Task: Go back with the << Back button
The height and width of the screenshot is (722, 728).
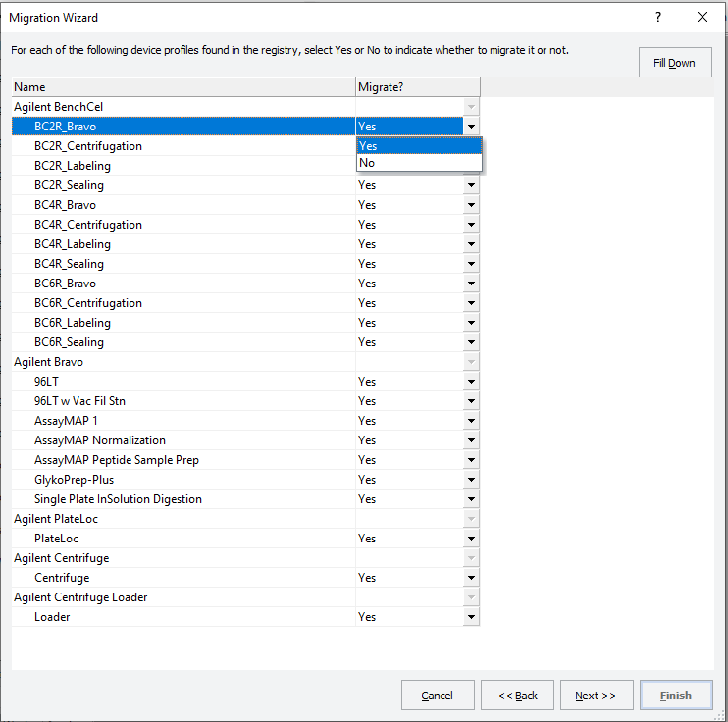Action: (517, 696)
